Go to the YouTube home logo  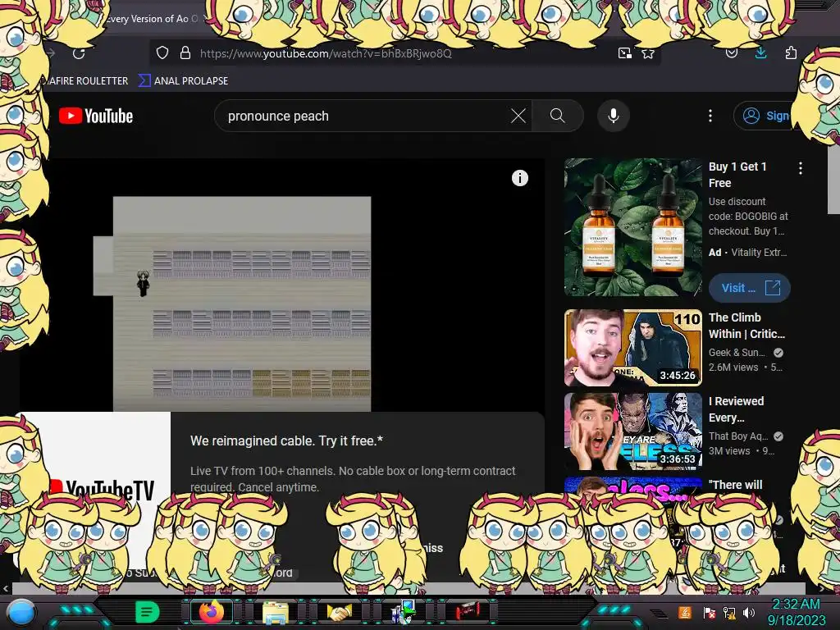[96, 116]
